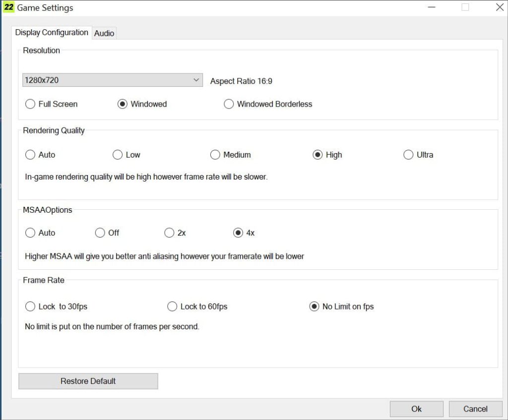Lock frame rate to 60fps
The height and width of the screenshot is (420, 508).
(x=172, y=306)
